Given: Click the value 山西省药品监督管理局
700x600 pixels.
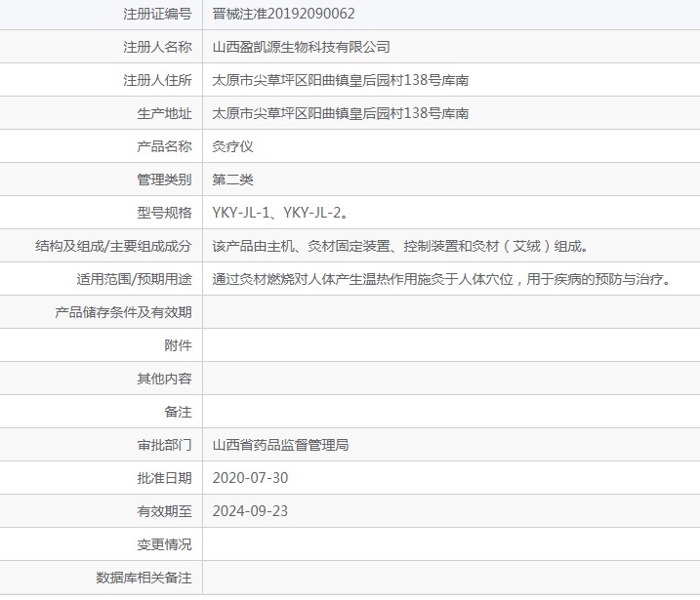Looking at the screenshot, I should [280, 445].
